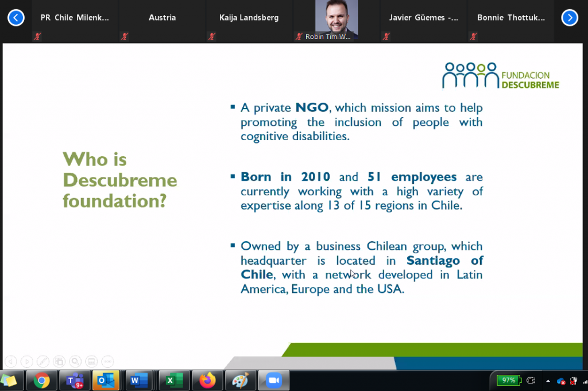Click 'expertise along 13 of 15 regions' line
The image size is (588, 391).
tap(351, 206)
